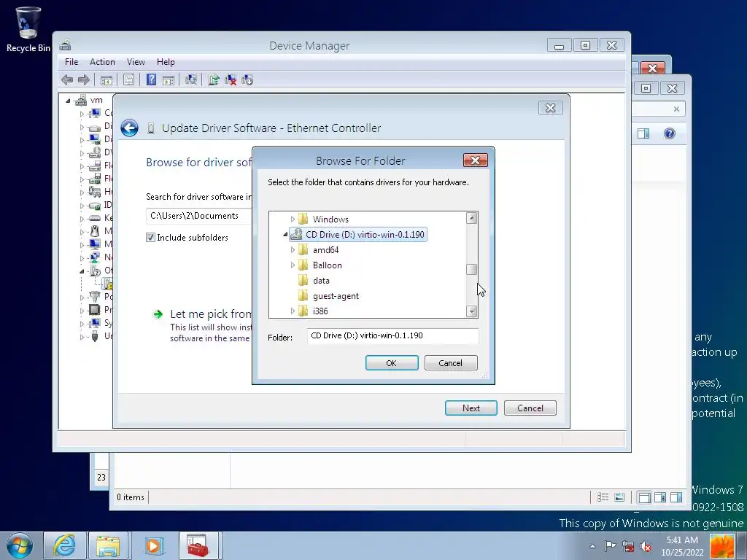This screenshot has height=560, width=747.
Task: Click the details view icon in Explorer status bar
Action: click(x=603, y=497)
